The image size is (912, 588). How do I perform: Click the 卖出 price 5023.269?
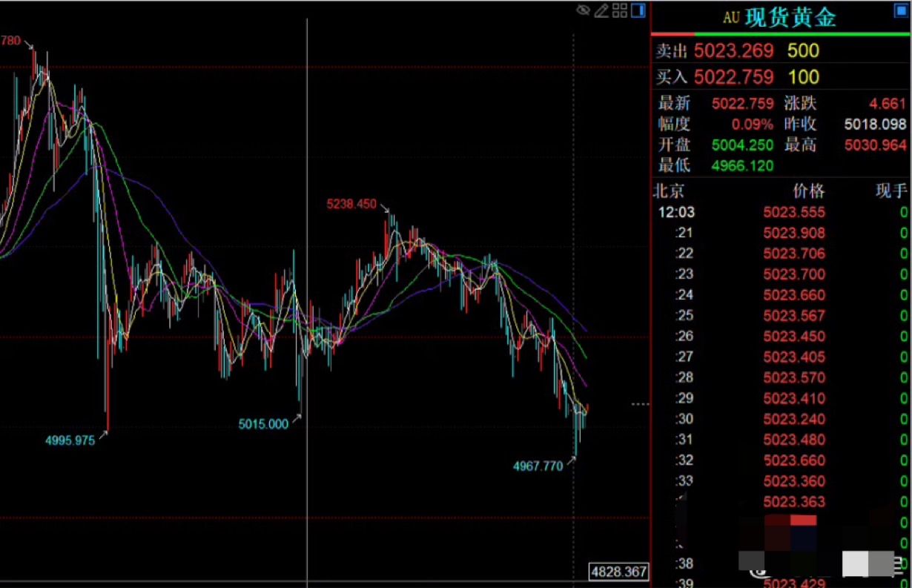click(734, 51)
